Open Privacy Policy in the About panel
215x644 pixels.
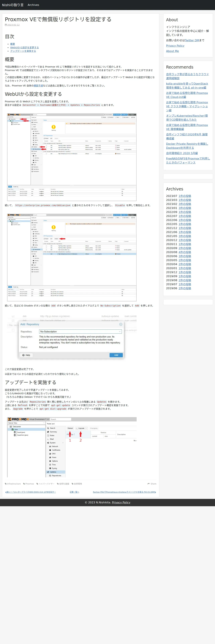pyautogui.click(x=175, y=46)
